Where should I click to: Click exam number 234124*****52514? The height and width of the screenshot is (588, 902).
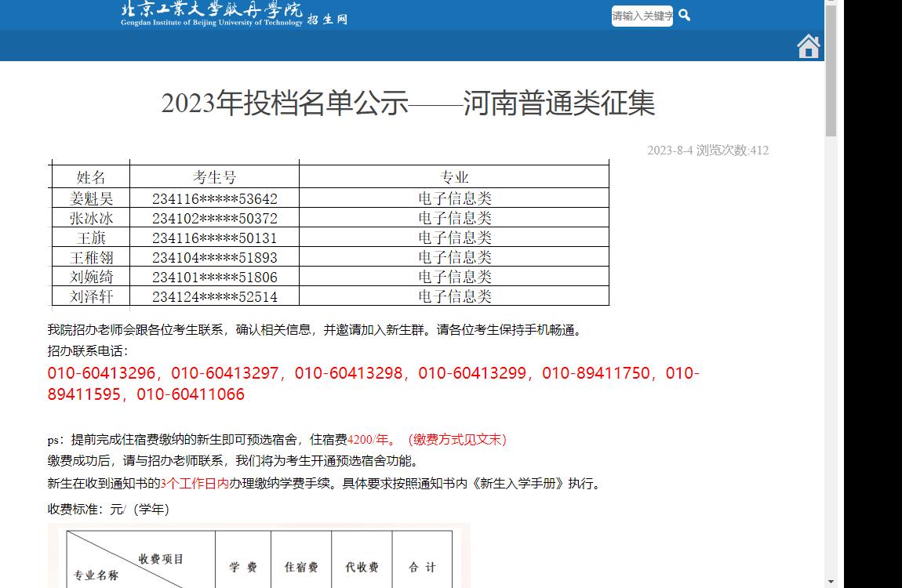[x=215, y=296]
